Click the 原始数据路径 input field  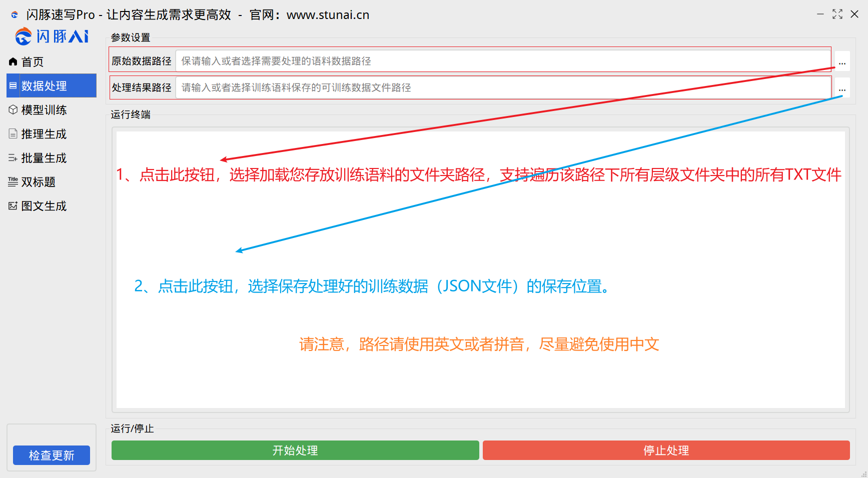click(x=503, y=61)
